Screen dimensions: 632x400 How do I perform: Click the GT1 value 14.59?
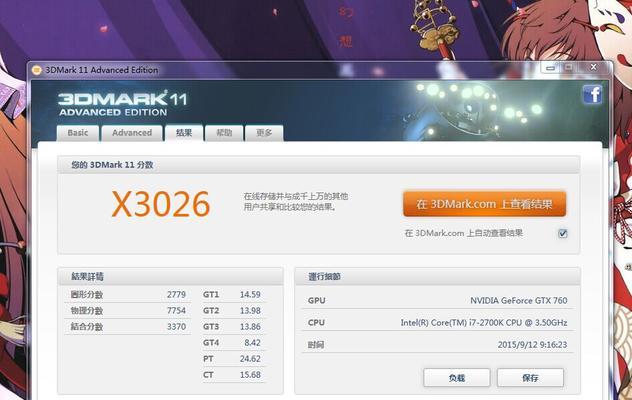[250, 295]
